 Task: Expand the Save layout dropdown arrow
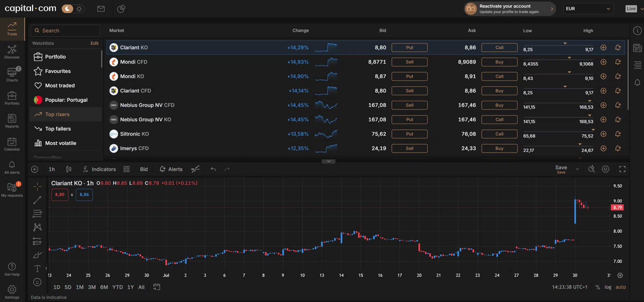click(x=577, y=169)
